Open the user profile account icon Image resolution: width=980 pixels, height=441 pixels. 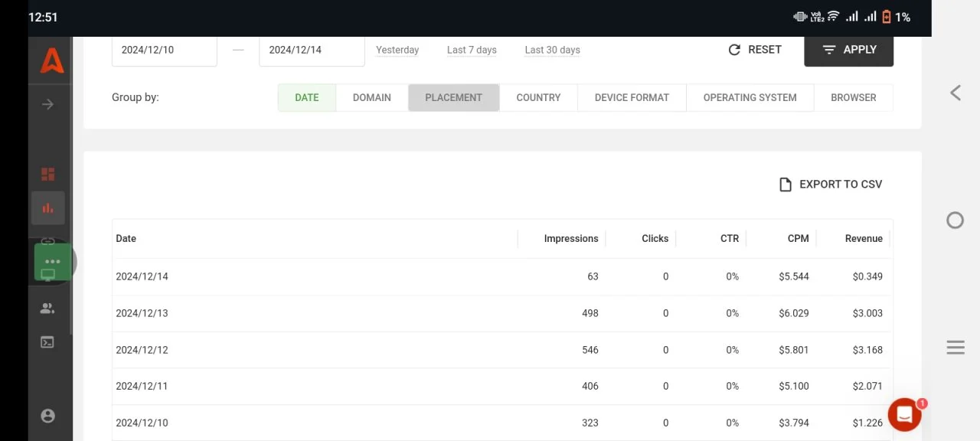(47, 416)
